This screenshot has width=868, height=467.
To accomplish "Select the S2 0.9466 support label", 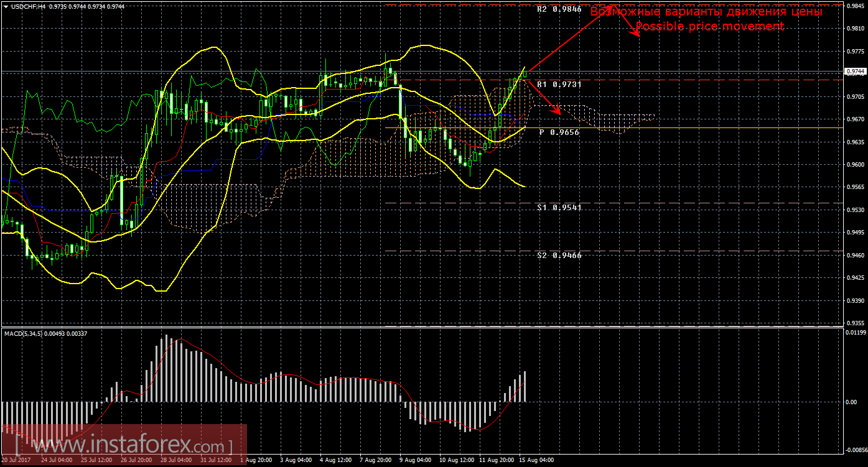I will (x=559, y=255).
